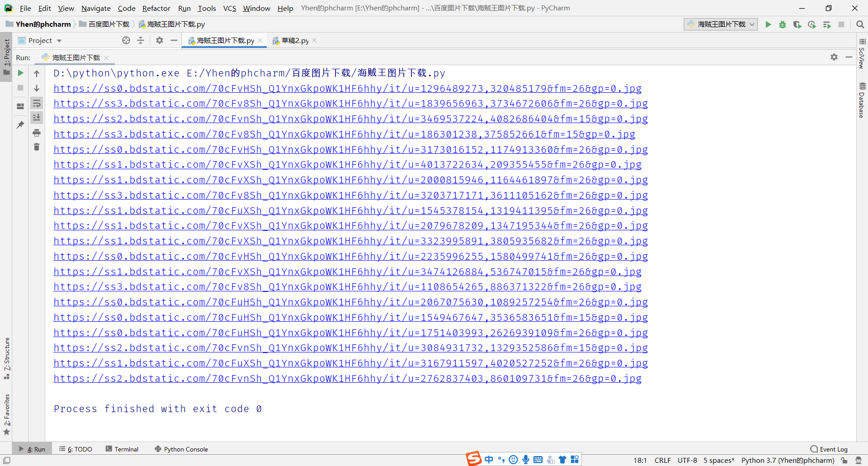The image size is (868, 466).
Task: Toggle soft-wrap in Run console
Action: point(37,103)
